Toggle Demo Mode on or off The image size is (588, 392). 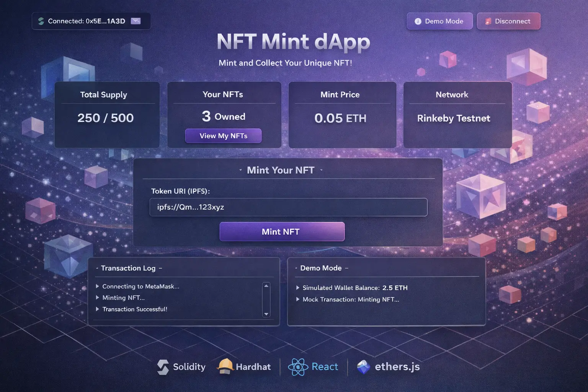[439, 21]
